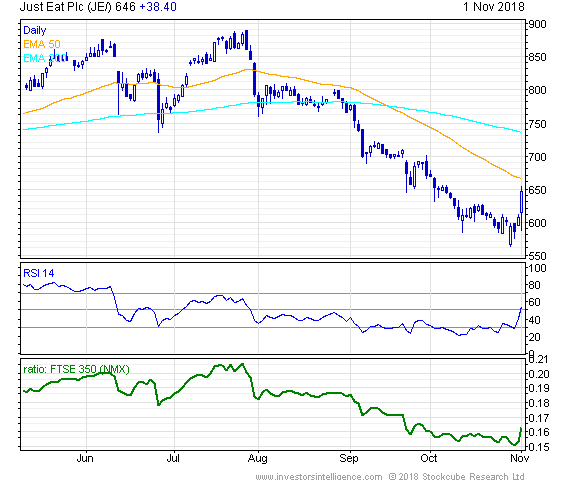Viewport: 575px width, 480px height.
Task: Click the ratio axis label '0.19'
Action: (539, 388)
